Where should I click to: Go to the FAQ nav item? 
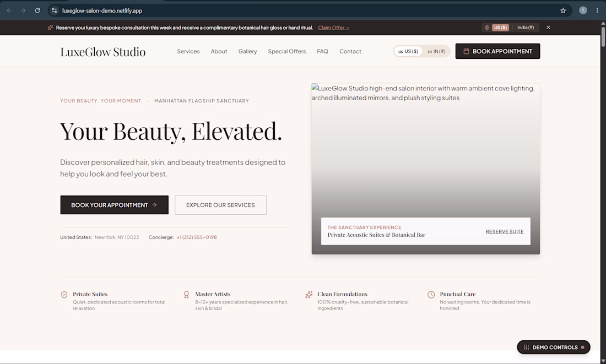[322, 51]
